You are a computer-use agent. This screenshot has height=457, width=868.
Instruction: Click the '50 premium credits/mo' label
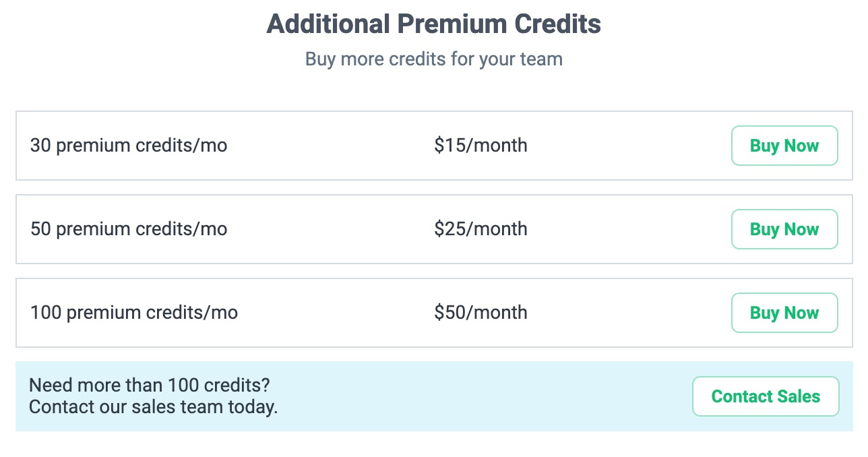(129, 229)
